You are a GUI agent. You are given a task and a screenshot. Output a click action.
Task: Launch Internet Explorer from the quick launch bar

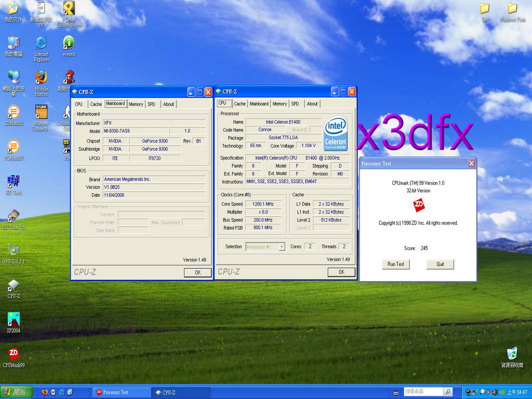coord(62,392)
